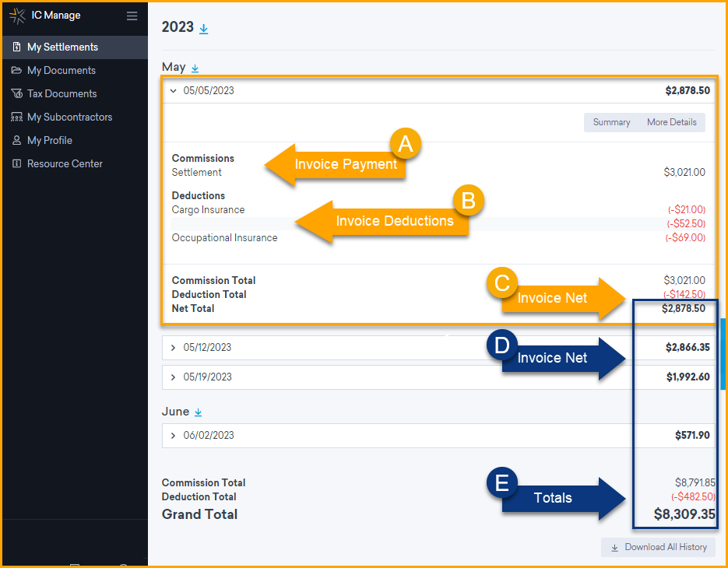The image size is (728, 568).
Task: Download May settlements via month download icon
Action: [195, 68]
